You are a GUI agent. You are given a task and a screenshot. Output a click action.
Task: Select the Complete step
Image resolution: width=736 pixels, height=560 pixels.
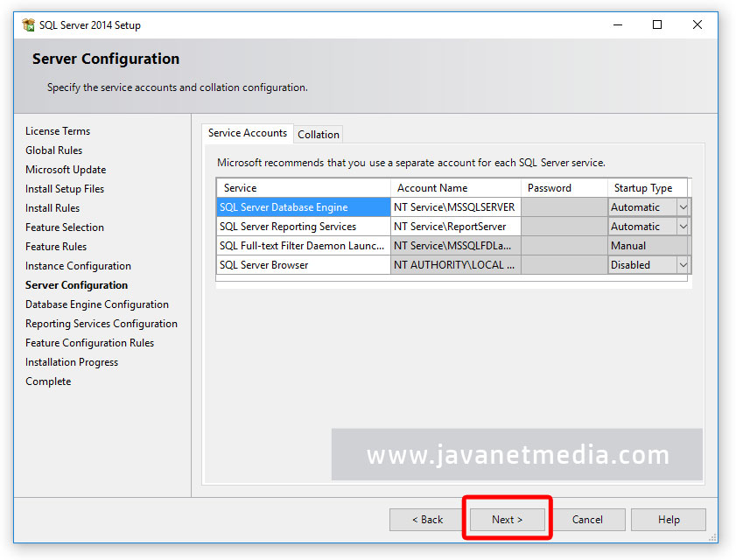[48, 381]
